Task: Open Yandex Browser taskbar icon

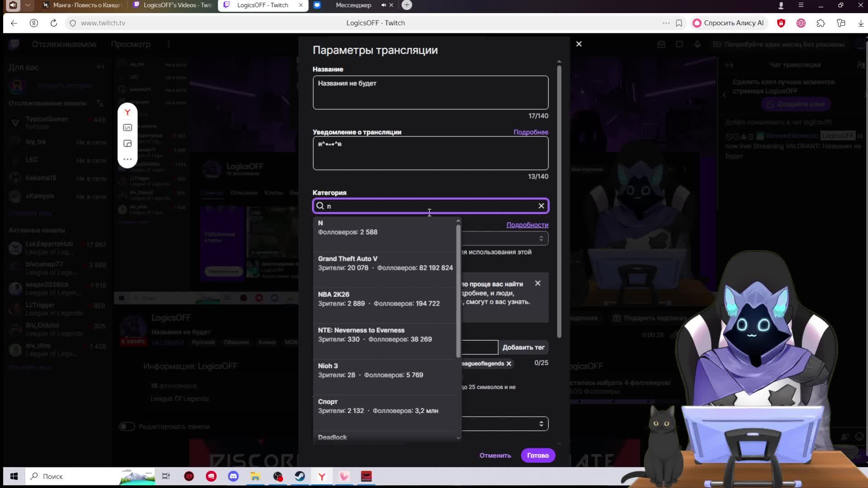Action: [322, 476]
